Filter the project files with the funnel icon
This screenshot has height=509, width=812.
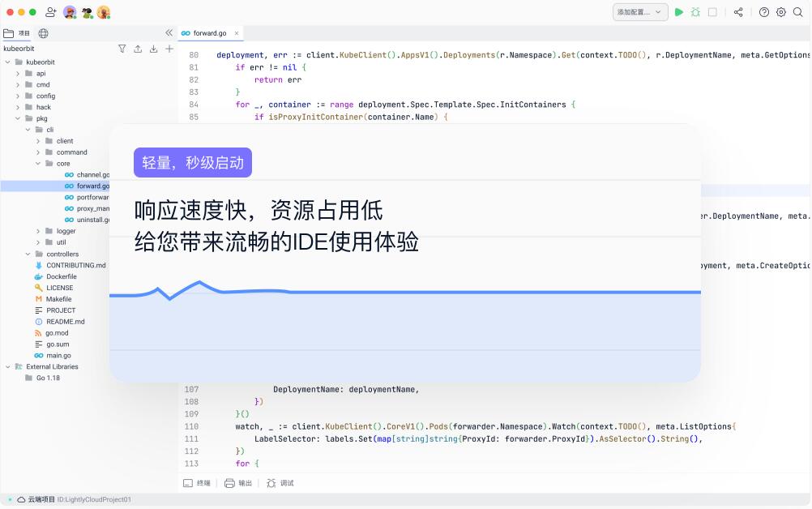click(x=122, y=49)
